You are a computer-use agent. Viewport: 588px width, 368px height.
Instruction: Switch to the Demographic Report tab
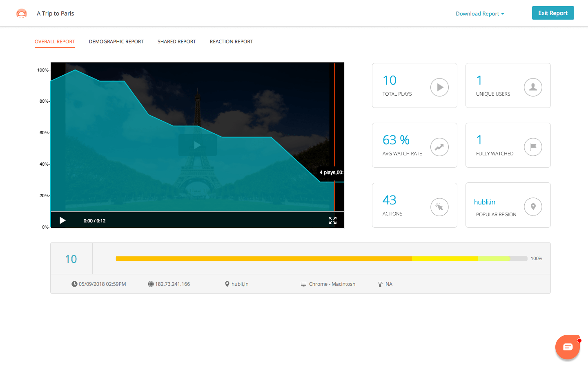[116, 41]
